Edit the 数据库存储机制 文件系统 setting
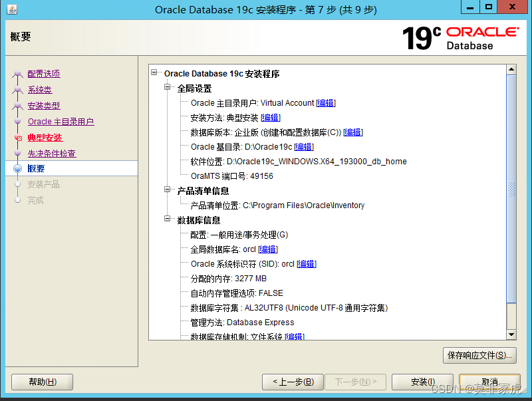The image size is (532, 401). pos(295,336)
